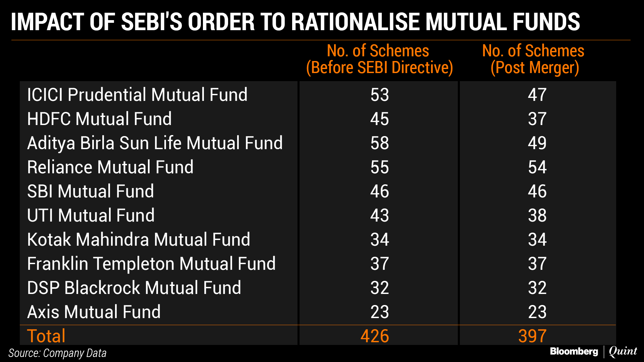644x362 pixels.
Task: Click the infographic title about SEBI's order
Action: [x=296, y=22]
